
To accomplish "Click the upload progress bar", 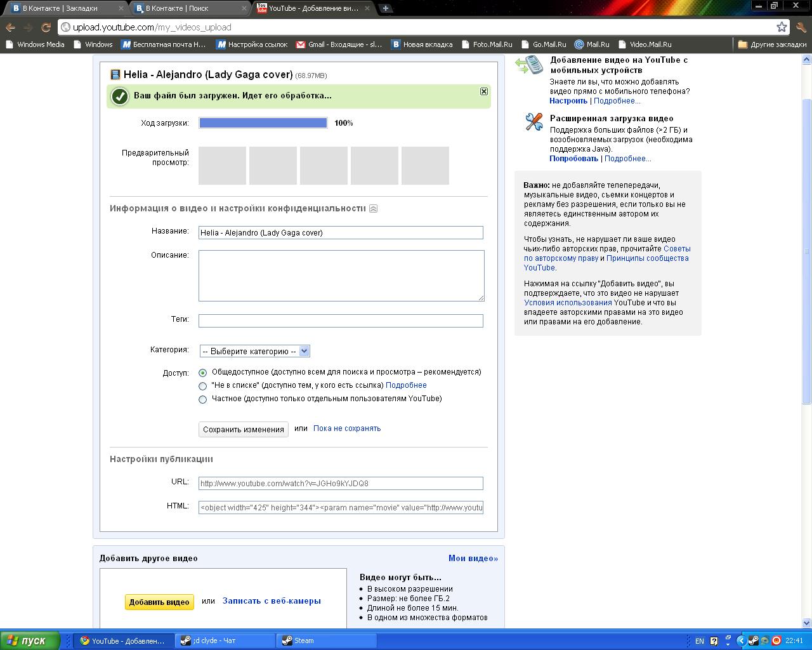I will (x=263, y=123).
